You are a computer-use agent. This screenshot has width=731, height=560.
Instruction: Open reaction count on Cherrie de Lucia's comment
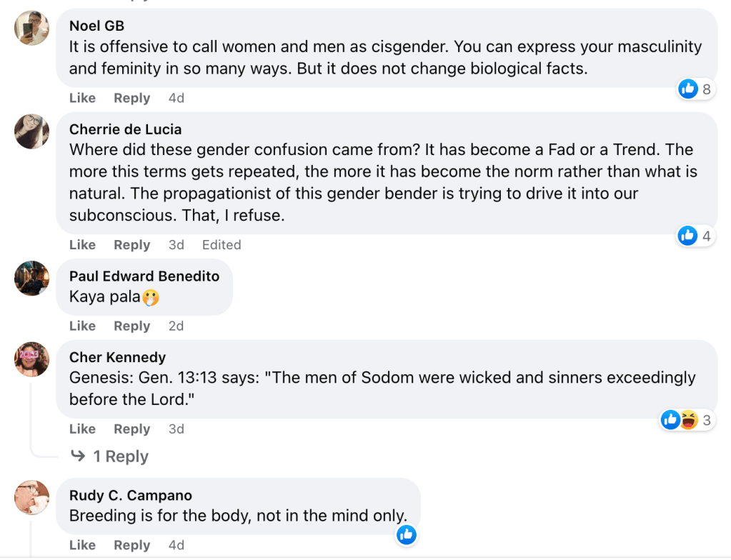(x=695, y=236)
